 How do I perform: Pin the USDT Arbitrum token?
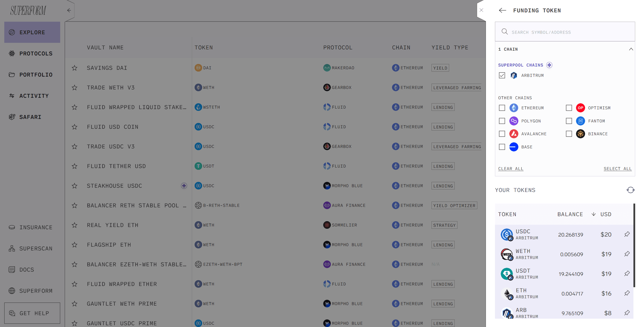627,274
